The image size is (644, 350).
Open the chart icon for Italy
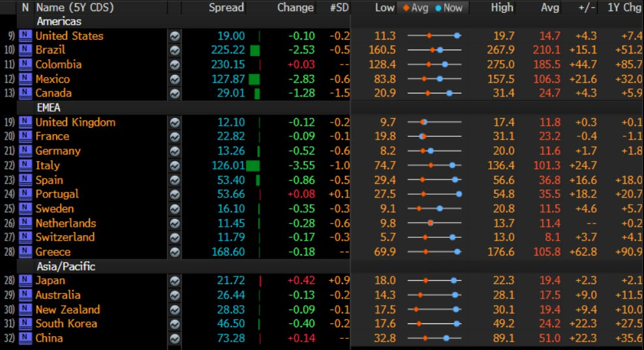(175, 166)
